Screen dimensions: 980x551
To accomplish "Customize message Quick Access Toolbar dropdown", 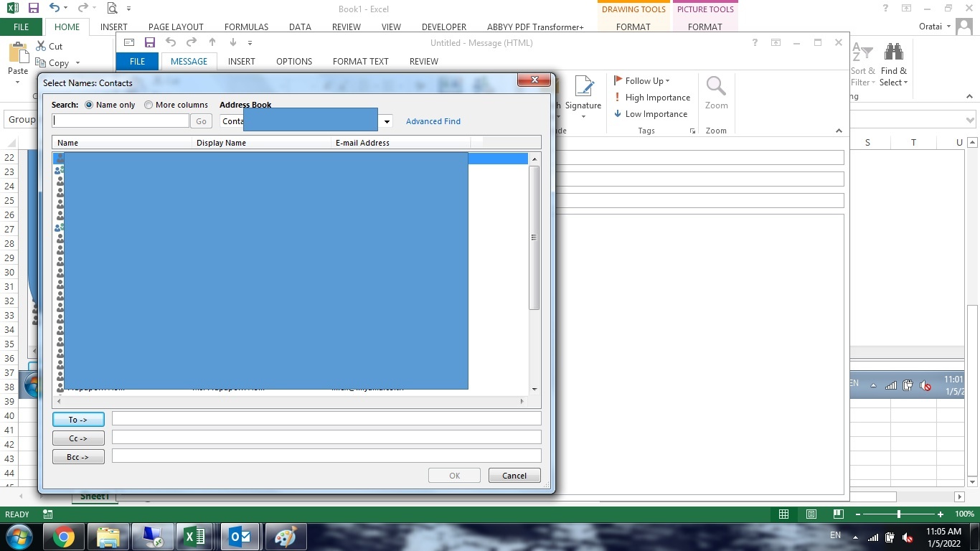I will (250, 43).
